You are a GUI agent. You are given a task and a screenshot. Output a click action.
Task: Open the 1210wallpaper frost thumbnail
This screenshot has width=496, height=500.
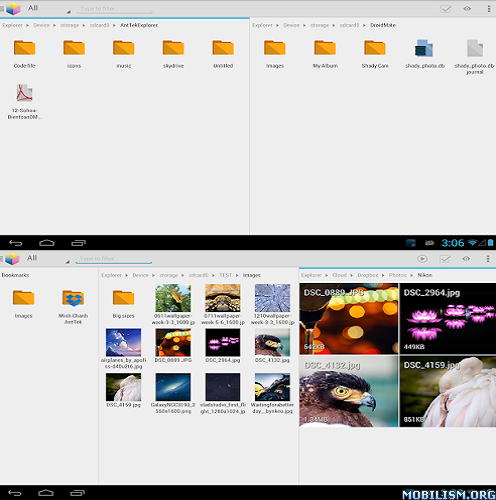(x=272, y=298)
